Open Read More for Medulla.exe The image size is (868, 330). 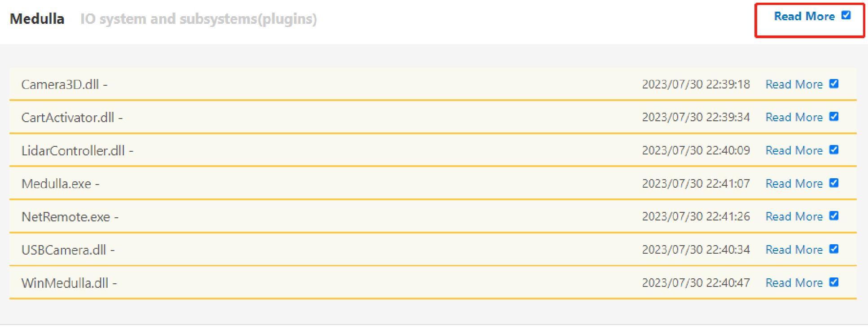[x=794, y=184]
